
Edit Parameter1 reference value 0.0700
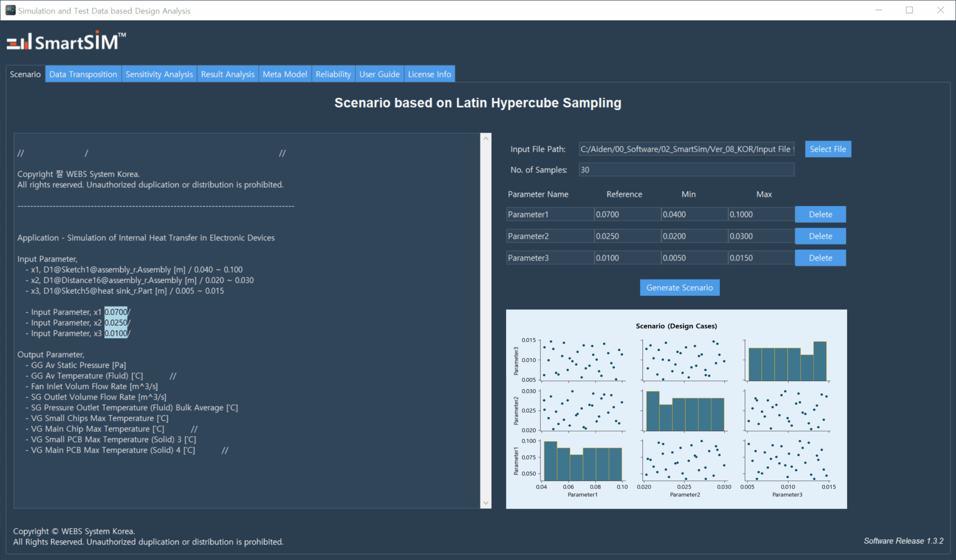tap(627, 214)
